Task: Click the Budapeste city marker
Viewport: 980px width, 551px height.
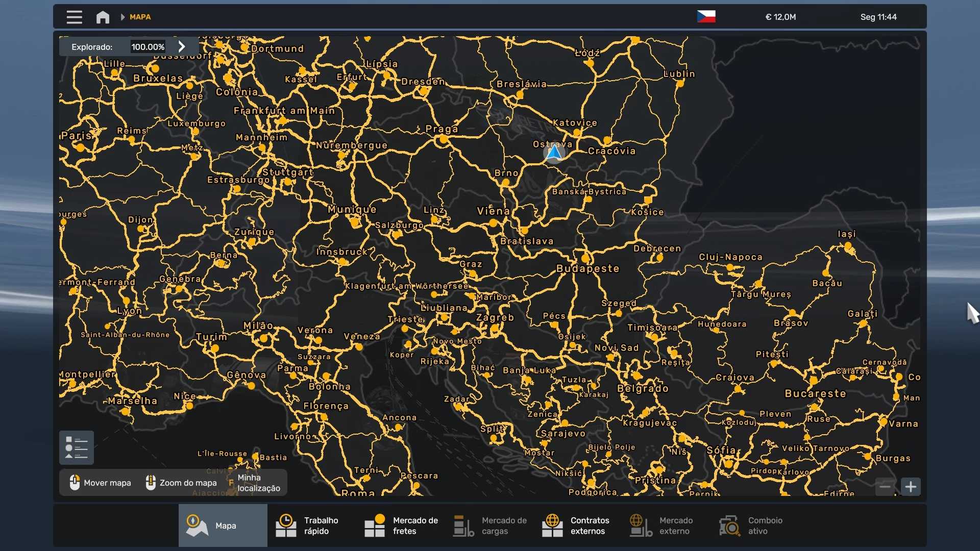Action: (x=585, y=258)
